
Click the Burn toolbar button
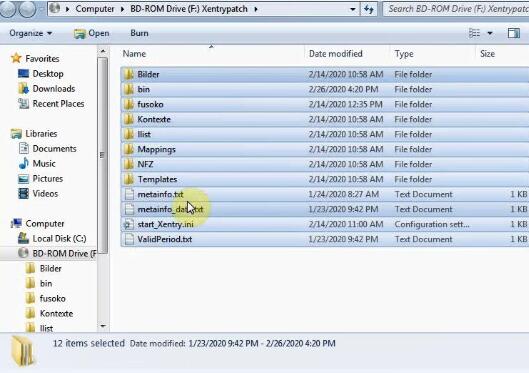coord(139,33)
